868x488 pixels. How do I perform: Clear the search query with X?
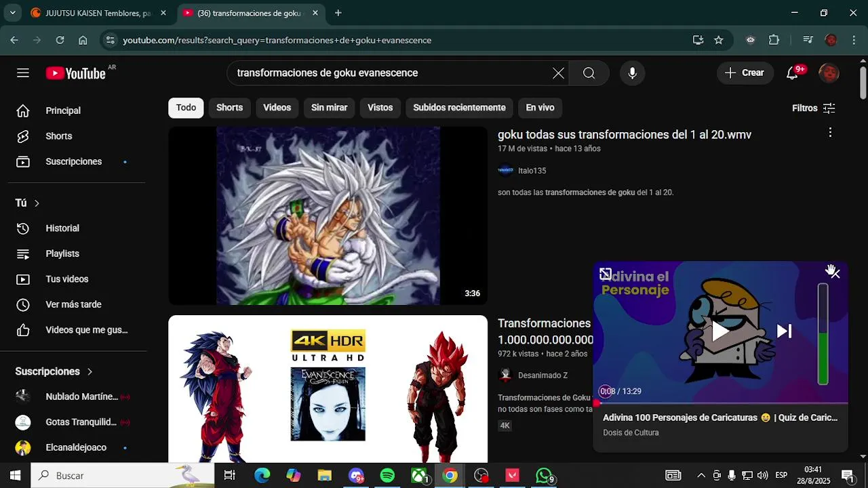point(558,73)
